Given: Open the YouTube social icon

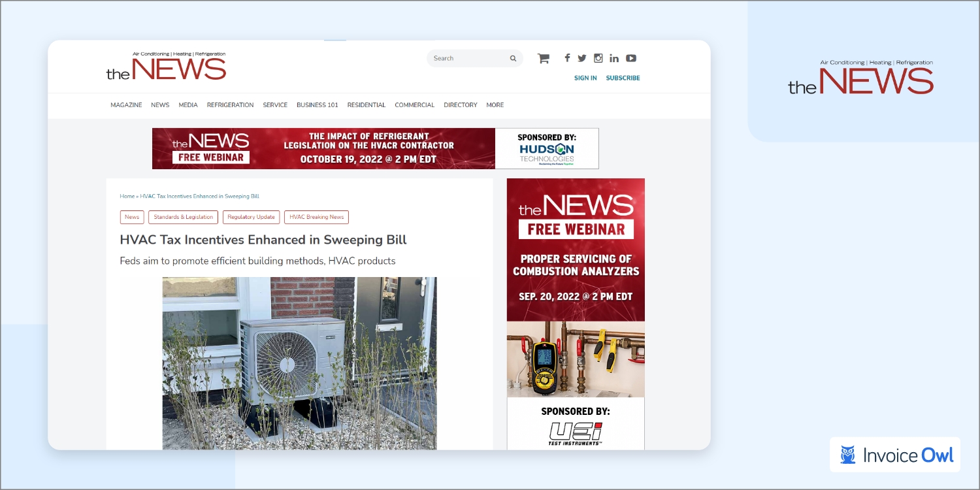Looking at the screenshot, I should coord(631,58).
